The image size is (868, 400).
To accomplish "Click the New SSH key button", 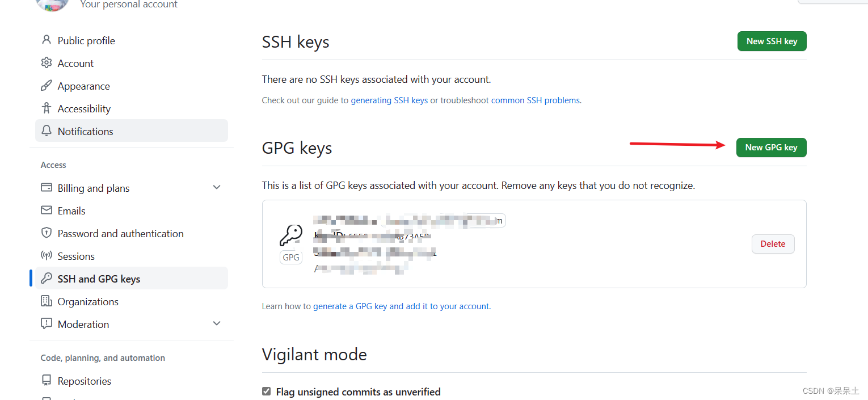I will (x=772, y=41).
